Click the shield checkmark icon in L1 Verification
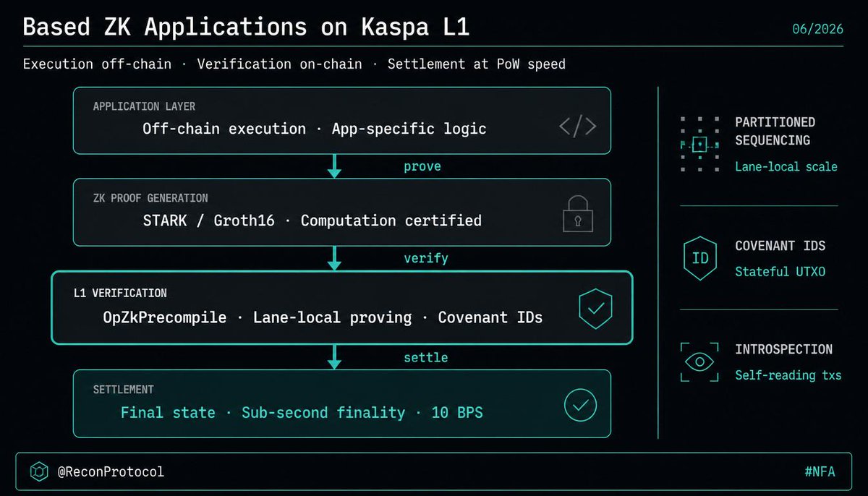868x496 pixels. click(596, 310)
